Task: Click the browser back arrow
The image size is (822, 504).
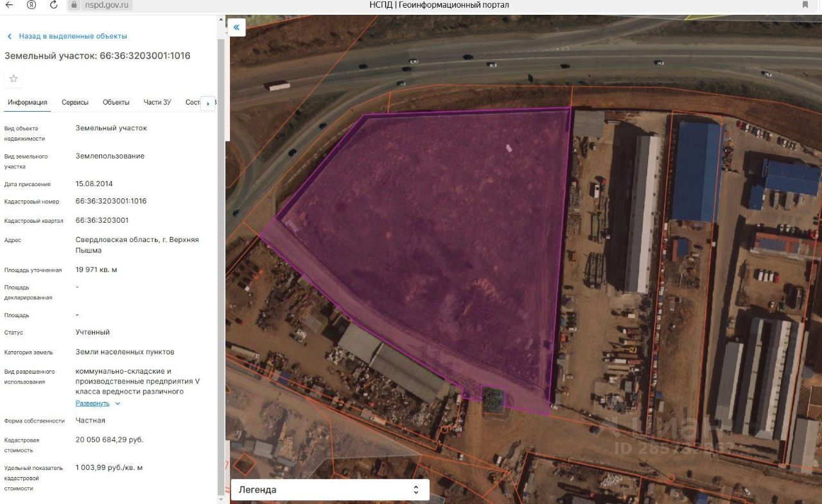Action: click(9, 5)
